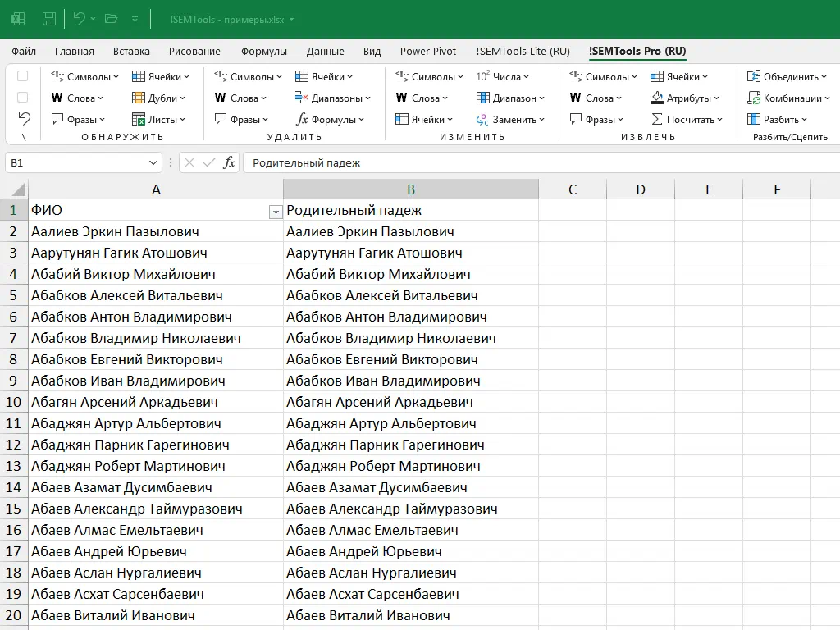Open Ячейки in the УДАЛИТЬ group

point(324,76)
